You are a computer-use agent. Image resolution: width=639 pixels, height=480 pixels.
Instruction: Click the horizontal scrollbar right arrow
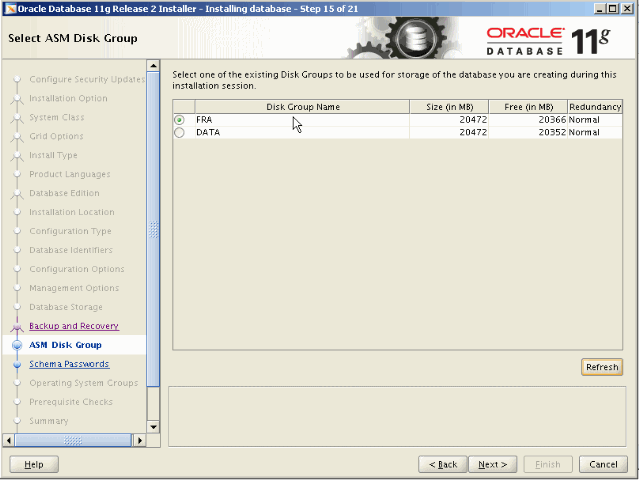[140, 440]
